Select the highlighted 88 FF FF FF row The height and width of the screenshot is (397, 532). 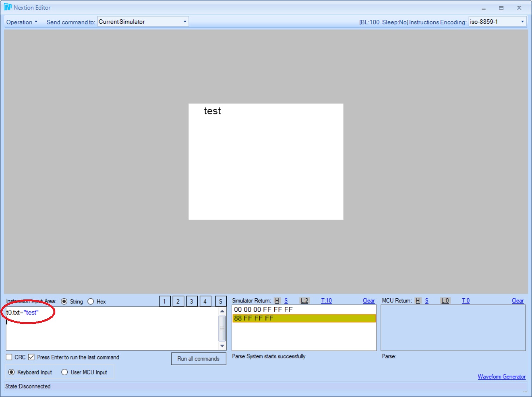tap(304, 318)
